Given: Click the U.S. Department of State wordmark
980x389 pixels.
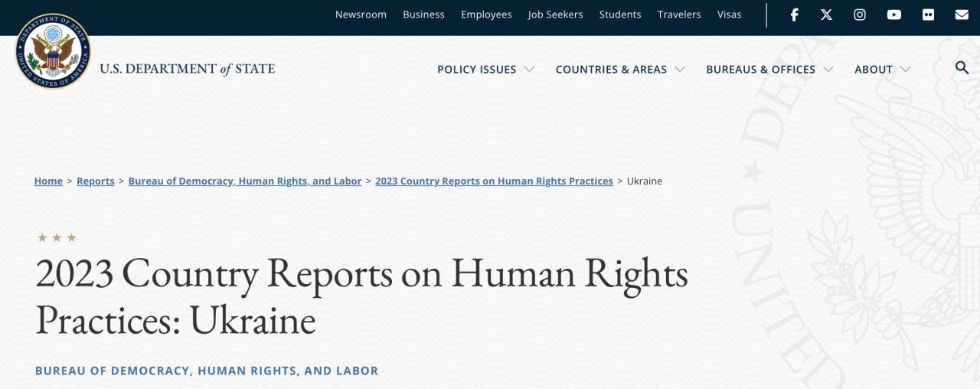Looking at the screenshot, I should pos(187,69).
